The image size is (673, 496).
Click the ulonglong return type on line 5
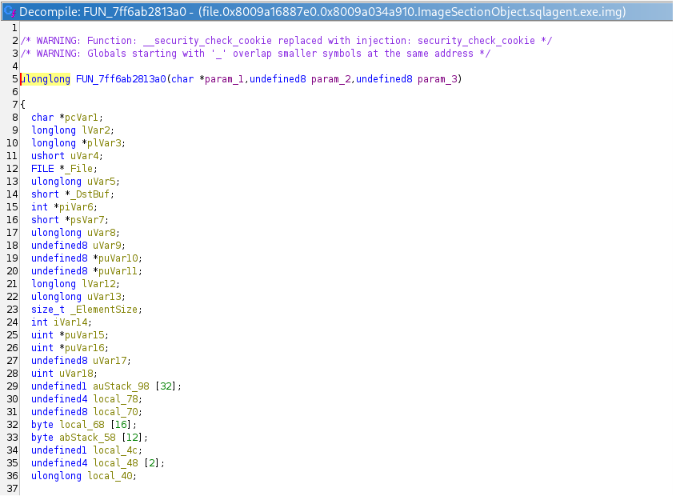tap(45, 79)
